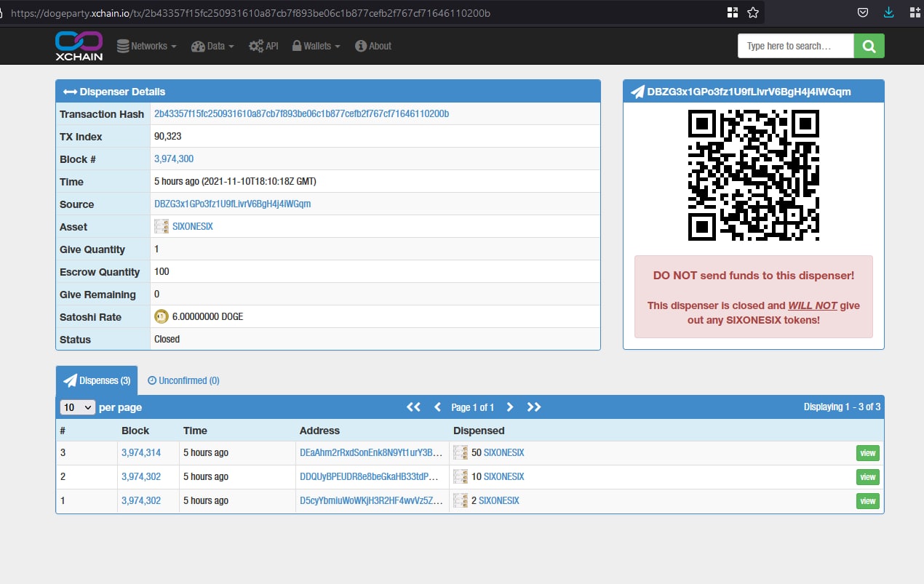Open SIXONESIX link in 50 dispensed row

(x=504, y=453)
